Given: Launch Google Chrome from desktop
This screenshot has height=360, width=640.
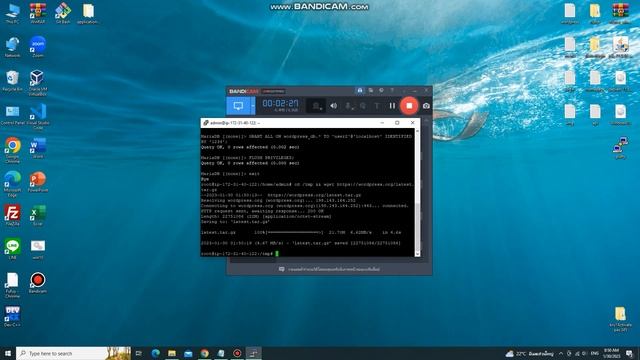Looking at the screenshot, I should pyautogui.click(x=12, y=150).
